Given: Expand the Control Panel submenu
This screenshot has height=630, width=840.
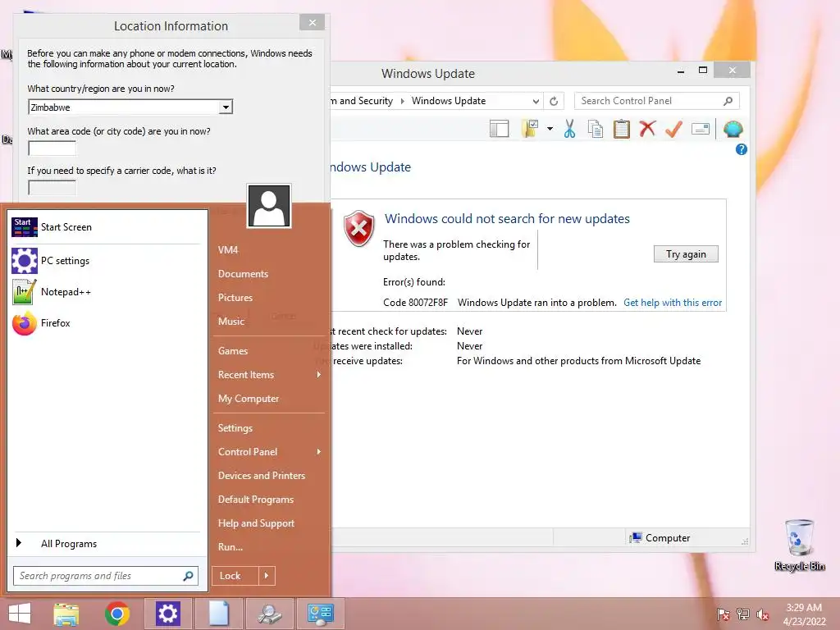Looking at the screenshot, I should pyautogui.click(x=319, y=452).
